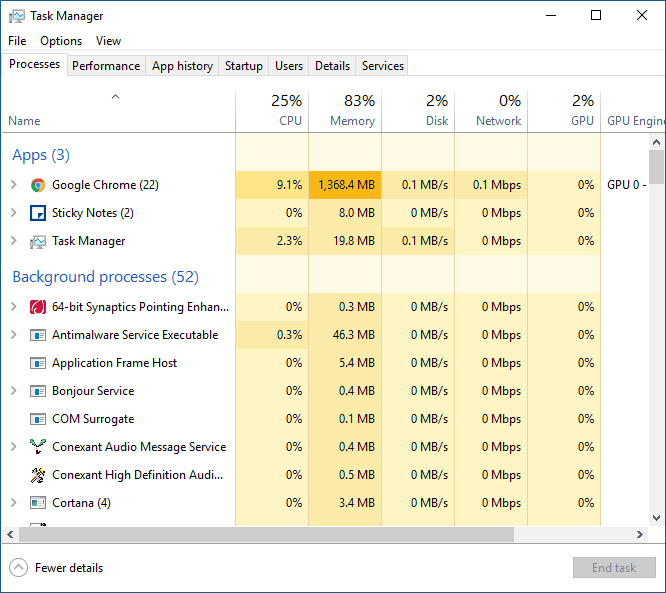Click the vertical scrollbar thumb
Image resolution: width=666 pixels, height=593 pixels.
(657, 167)
